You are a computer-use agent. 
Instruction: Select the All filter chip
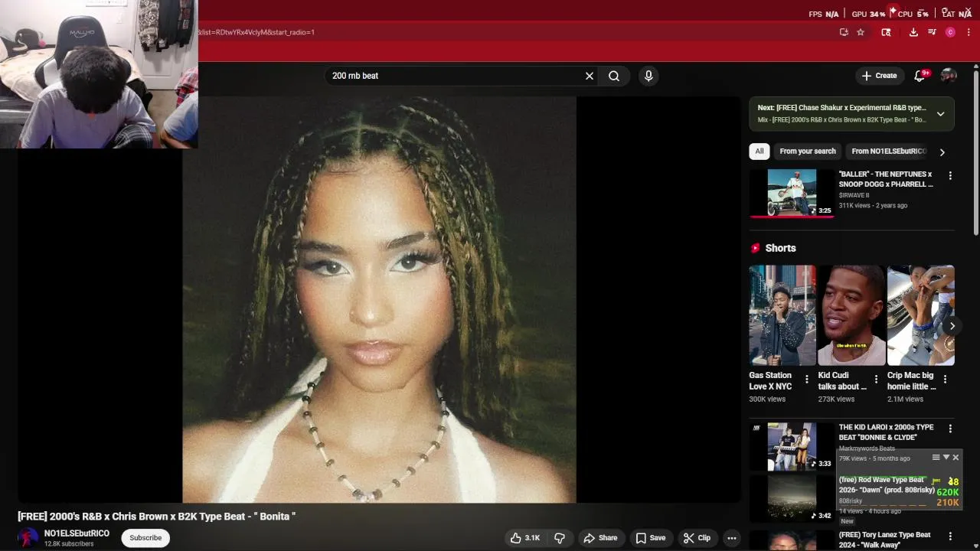pyautogui.click(x=759, y=152)
